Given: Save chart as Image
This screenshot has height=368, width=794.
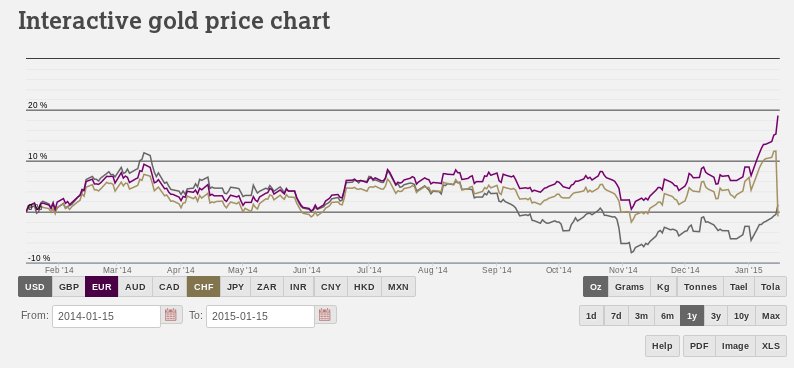Looking at the screenshot, I should (735, 346).
